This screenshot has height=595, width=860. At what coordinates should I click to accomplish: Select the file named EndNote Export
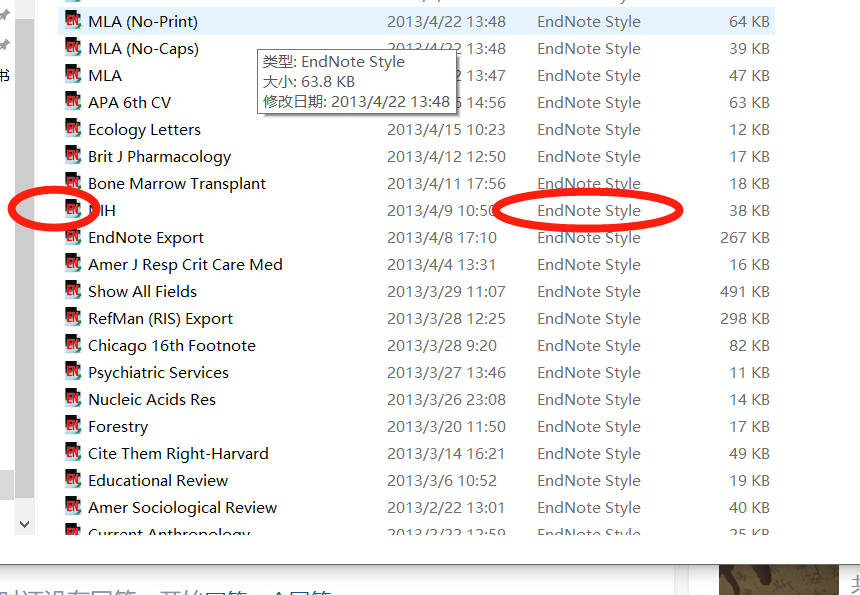point(146,237)
